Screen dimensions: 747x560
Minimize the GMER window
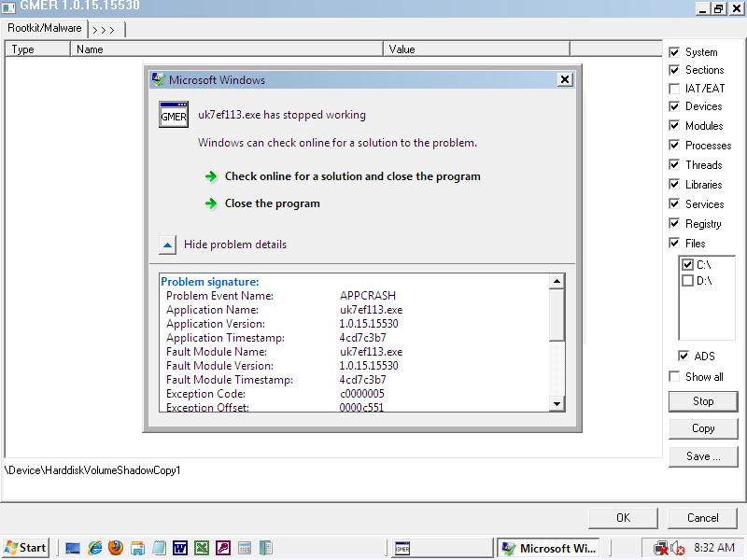[x=703, y=8]
